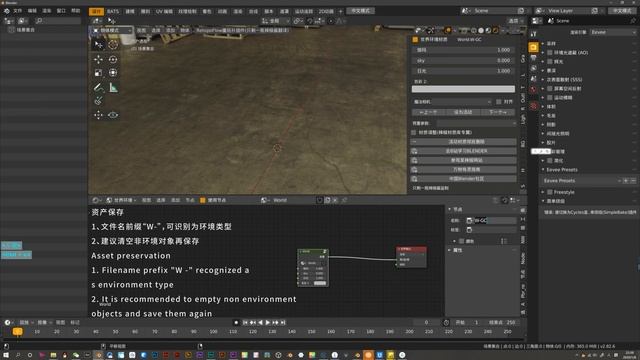The image size is (640, 360).
Task: Open the Tool settings properties tab
Action: (x=533, y=34)
